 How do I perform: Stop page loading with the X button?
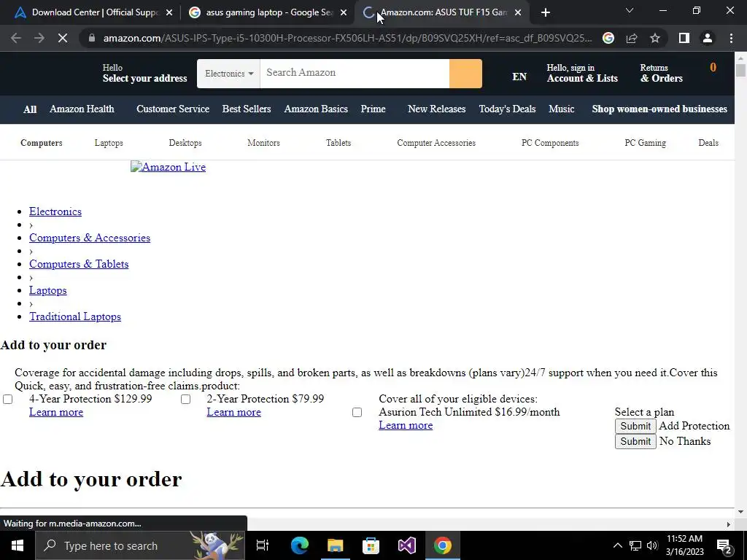(63, 38)
